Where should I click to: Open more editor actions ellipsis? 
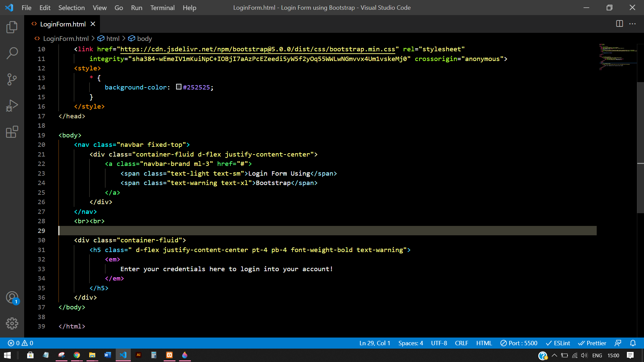click(x=632, y=24)
